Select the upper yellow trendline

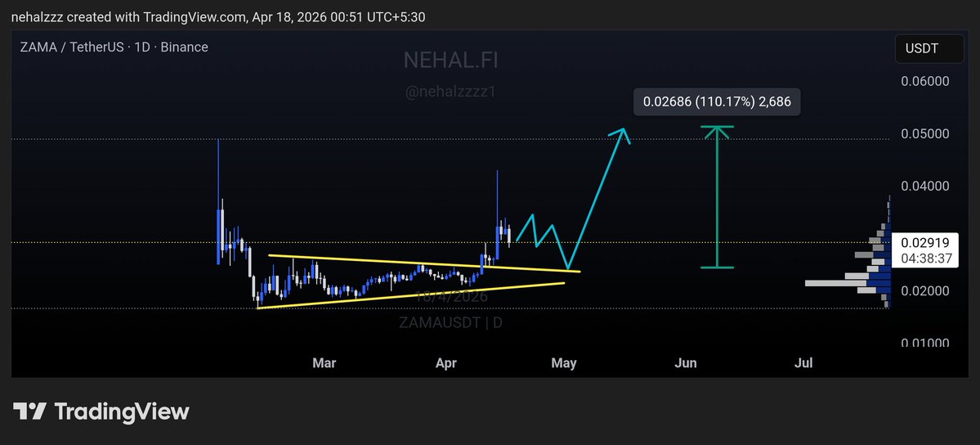(x=409, y=263)
